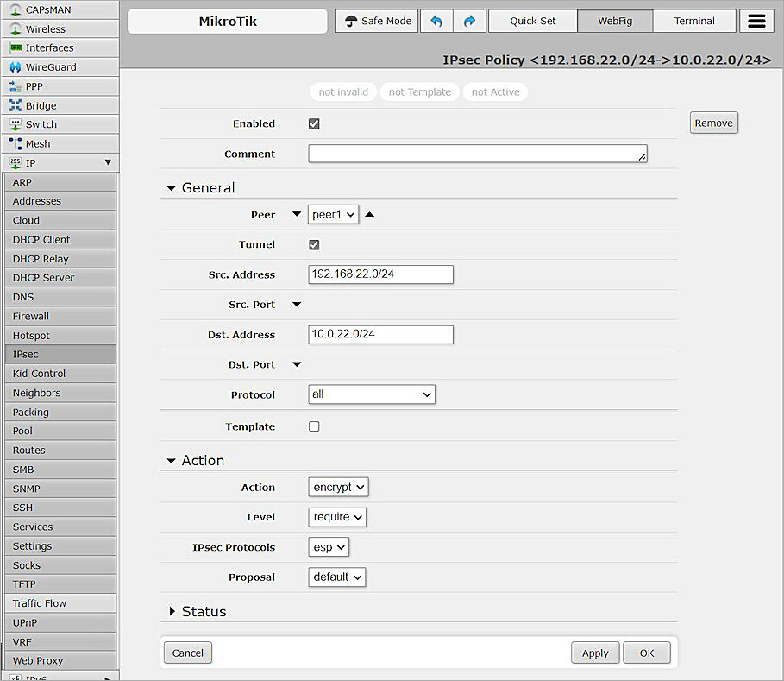Toggle the Tunnel checkbox
The image size is (784, 681).
(x=314, y=245)
